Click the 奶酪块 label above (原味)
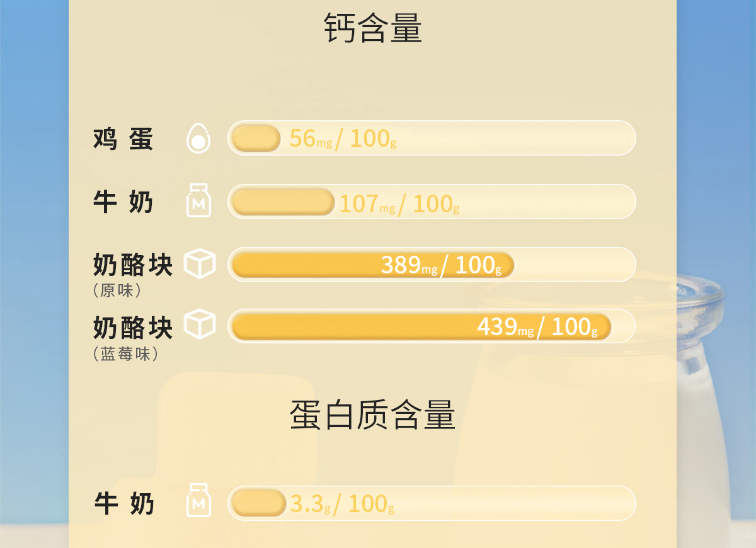This screenshot has height=548, width=756. click(133, 265)
